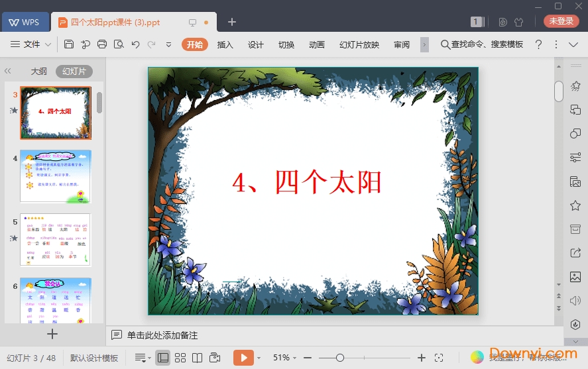Viewport: 588px width, 369px height.
Task: Zoom out with the minus button
Action: [x=308, y=358]
